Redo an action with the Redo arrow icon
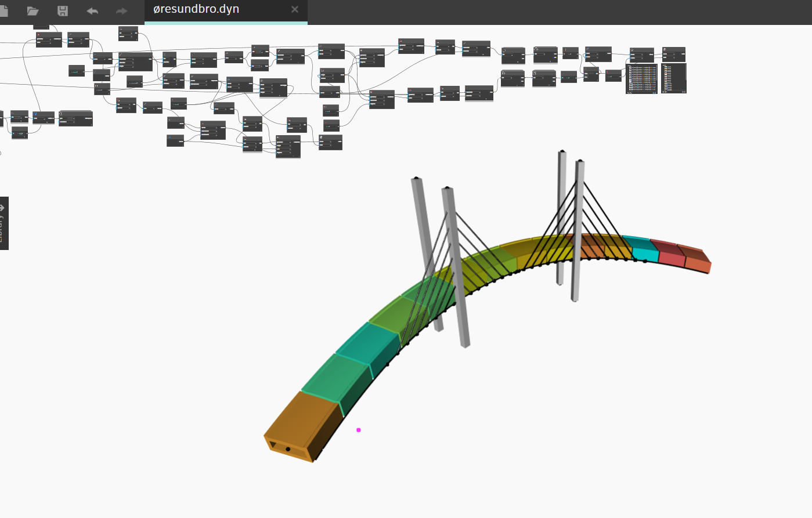The width and height of the screenshot is (812, 518). (x=121, y=10)
